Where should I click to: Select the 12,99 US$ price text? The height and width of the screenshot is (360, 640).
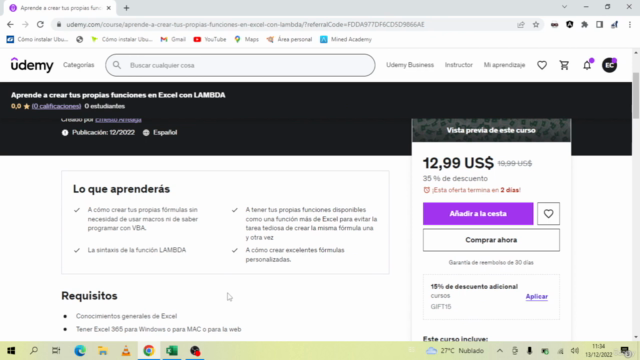coord(458,163)
